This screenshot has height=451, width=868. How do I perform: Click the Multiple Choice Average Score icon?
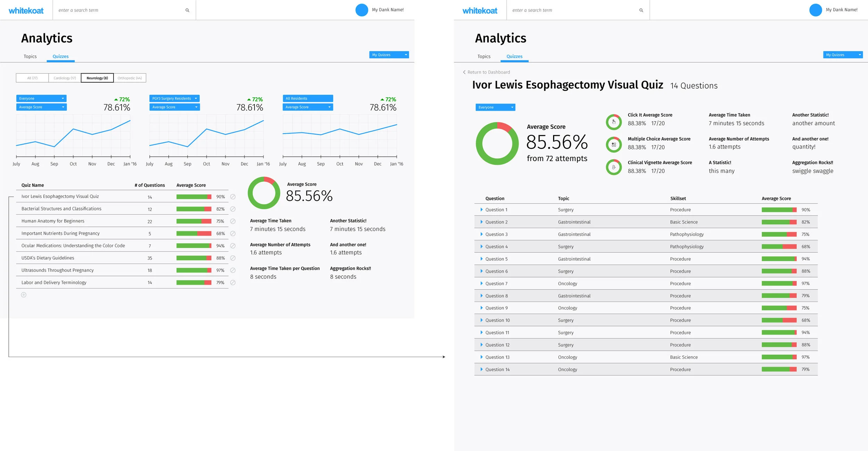pyautogui.click(x=614, y=145)
